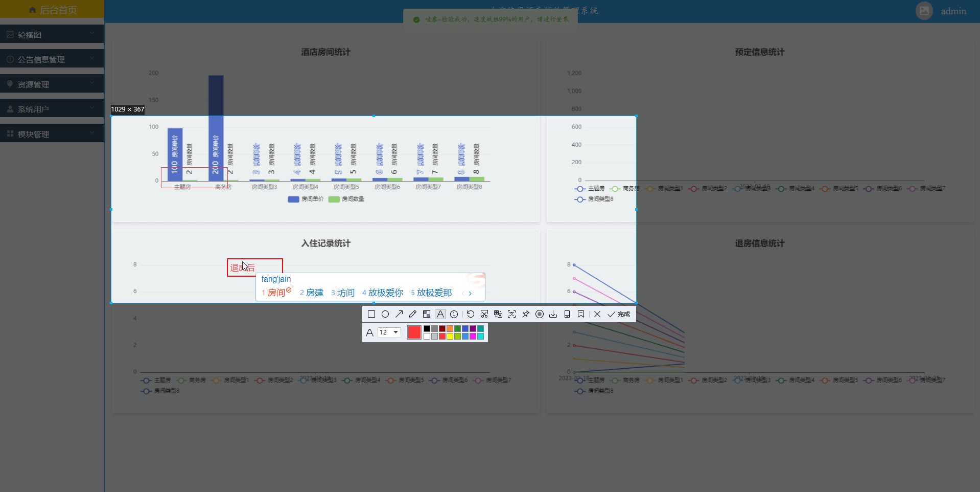Select the rectangle annotation tool

(x=371, y=314)
